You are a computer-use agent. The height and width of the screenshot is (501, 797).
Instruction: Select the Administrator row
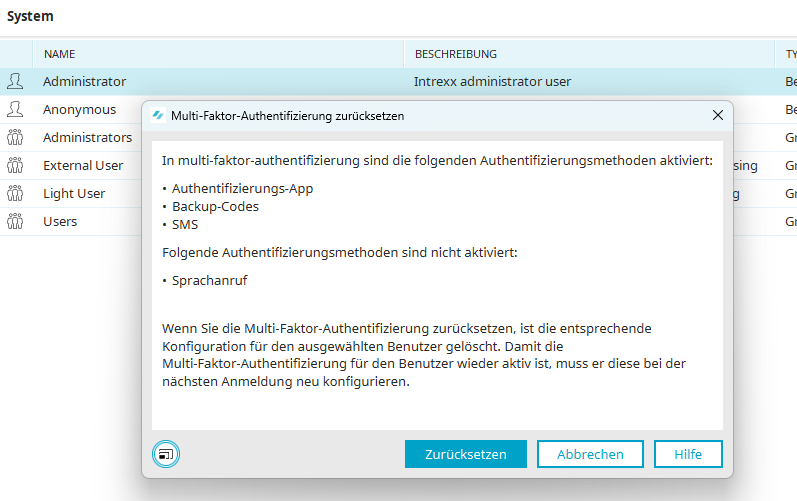tap(84, 81)
